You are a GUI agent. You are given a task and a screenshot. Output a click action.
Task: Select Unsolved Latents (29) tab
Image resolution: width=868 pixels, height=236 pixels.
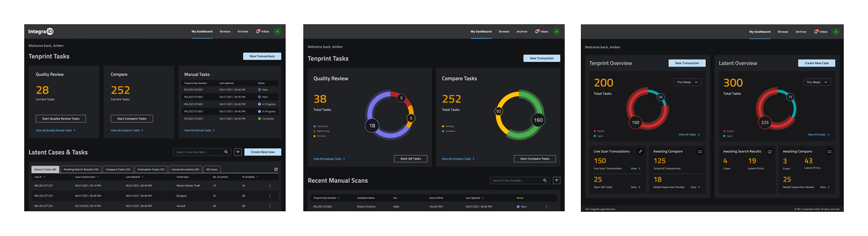pos(185,169)
